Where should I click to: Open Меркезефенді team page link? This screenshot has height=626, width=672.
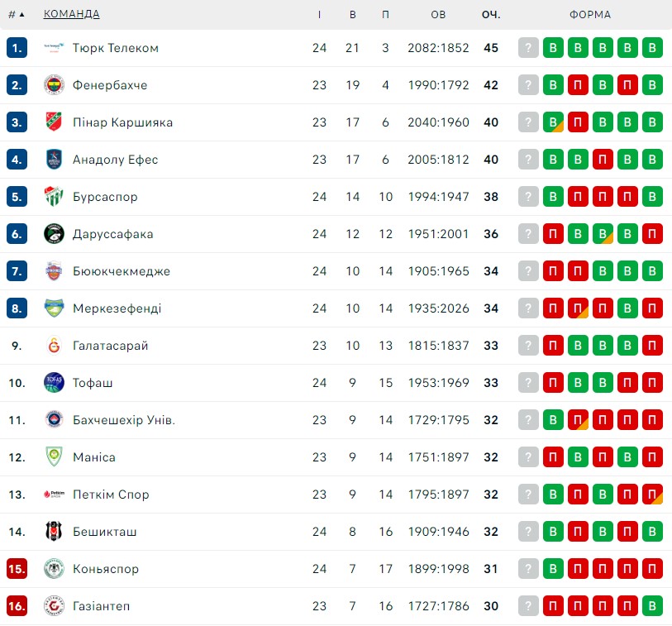[x=117, y=308]
